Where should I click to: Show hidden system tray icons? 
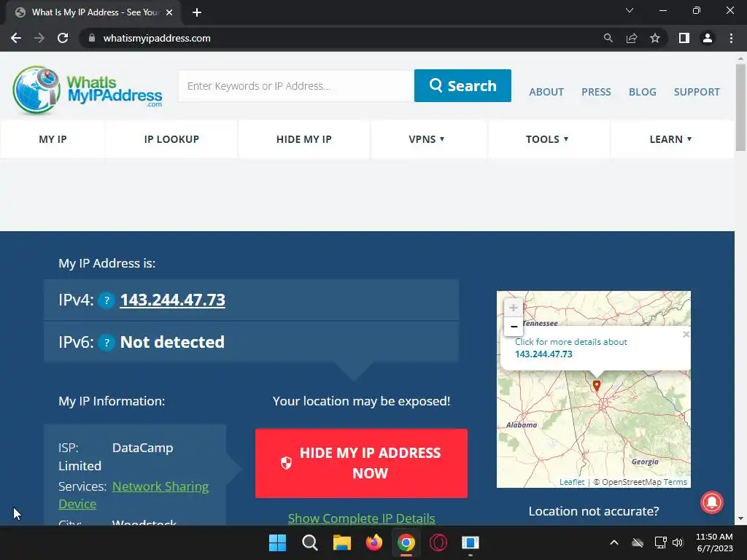tap(614, 542)
